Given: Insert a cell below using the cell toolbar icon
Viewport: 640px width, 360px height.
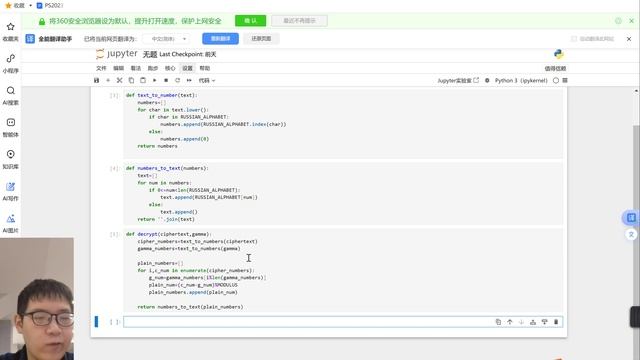Looking at the screenshot, I should click(544, 322).
